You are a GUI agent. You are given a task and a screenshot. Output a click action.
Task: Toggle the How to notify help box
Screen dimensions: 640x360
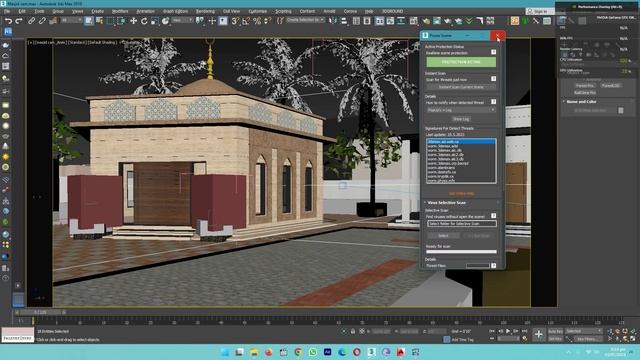(493, 102)
